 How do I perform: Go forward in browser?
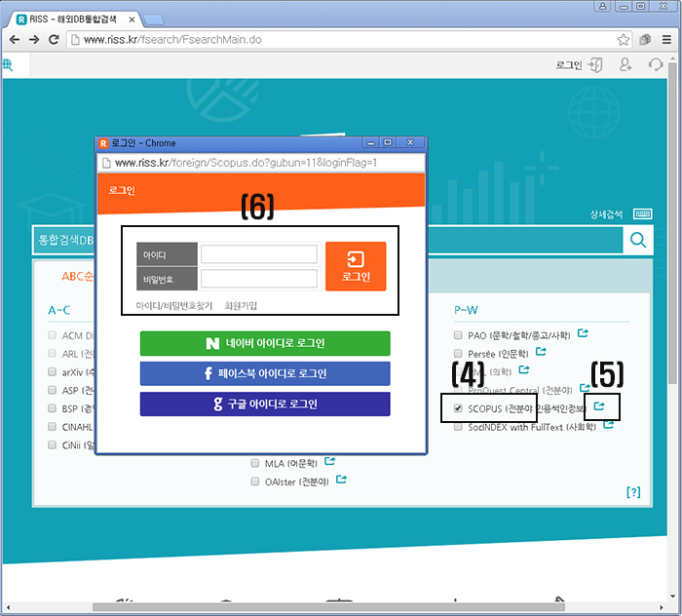point(34,40)
